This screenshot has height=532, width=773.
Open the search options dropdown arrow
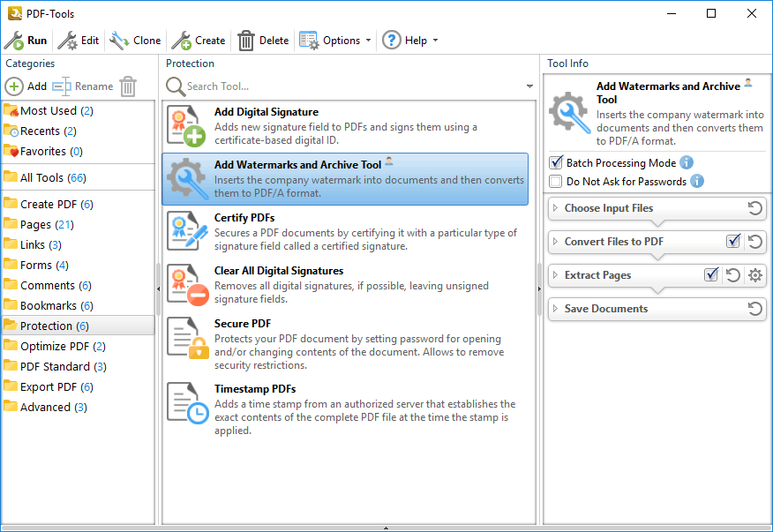pos(529,86)
